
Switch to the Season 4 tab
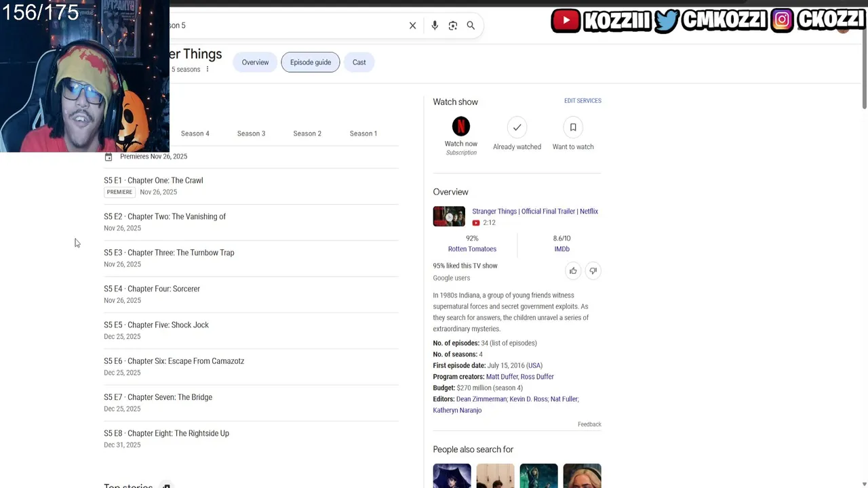pos(195,134)
